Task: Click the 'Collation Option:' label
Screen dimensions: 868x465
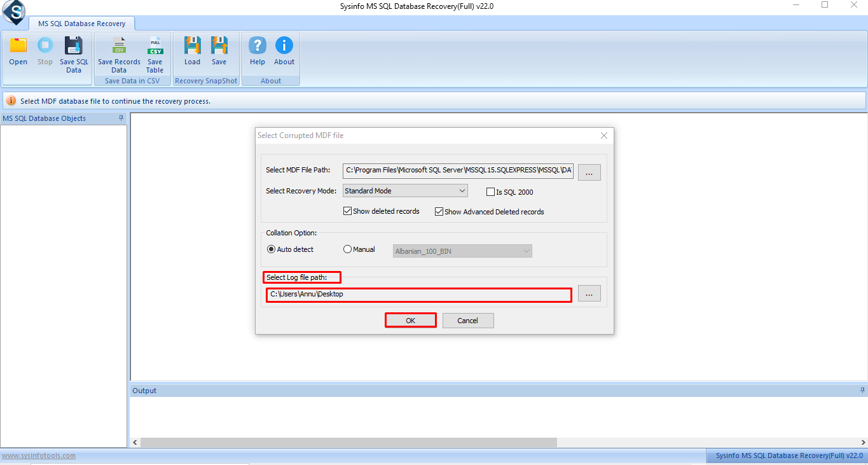Action: pyautogui.click(x=291, y=233)
